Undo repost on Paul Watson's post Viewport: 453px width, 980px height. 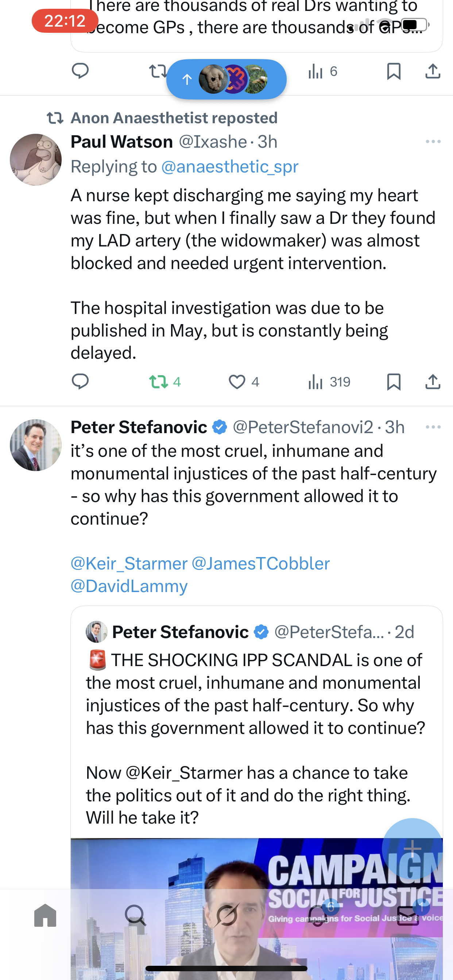pyautogui.click(x=158, y=382)
